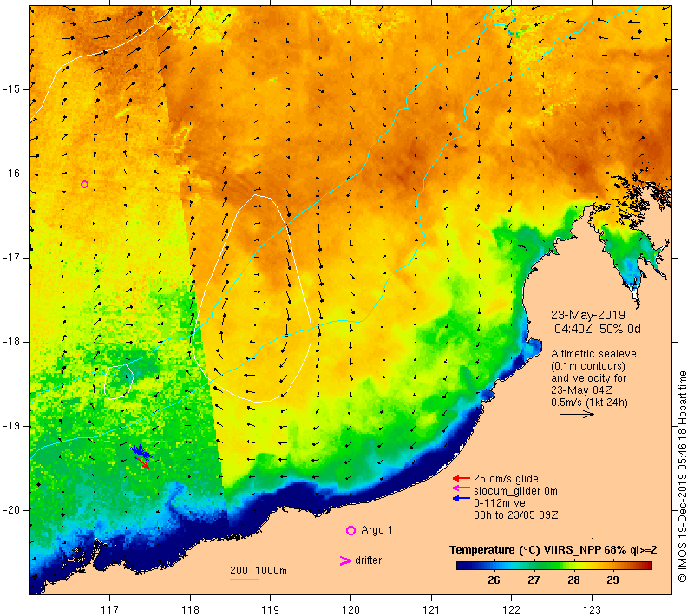Click the longitude label 119

[x=271, y=610]
